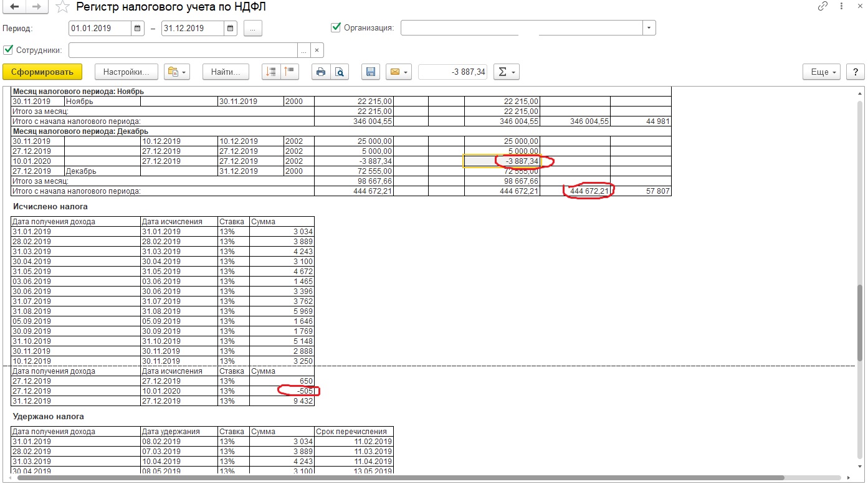Click the Удержано налога section header
The height and width of the screenshot is (484, 868).
[x=49, y=416]
